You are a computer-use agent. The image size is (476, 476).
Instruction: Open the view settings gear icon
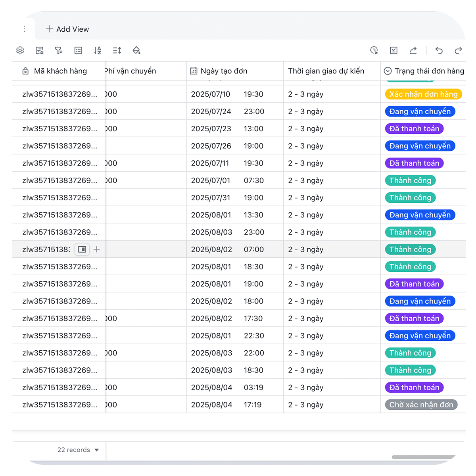coord(20,50)
